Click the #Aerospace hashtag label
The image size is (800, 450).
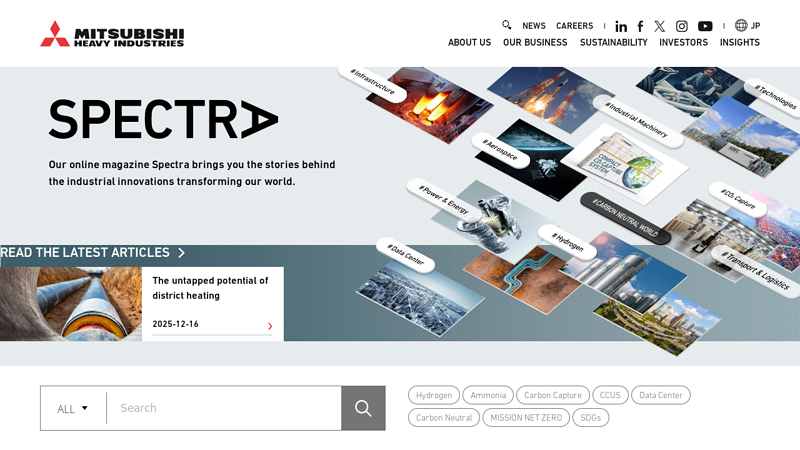500,150
